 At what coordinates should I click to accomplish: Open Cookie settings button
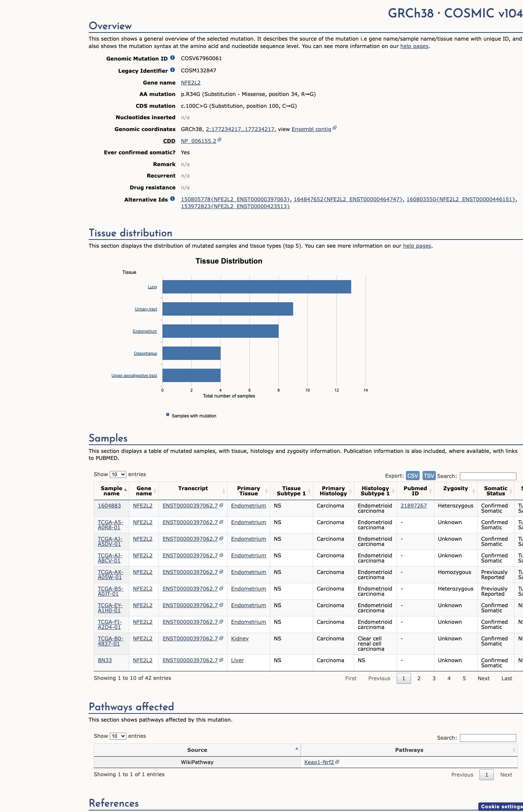click(501, 806)
